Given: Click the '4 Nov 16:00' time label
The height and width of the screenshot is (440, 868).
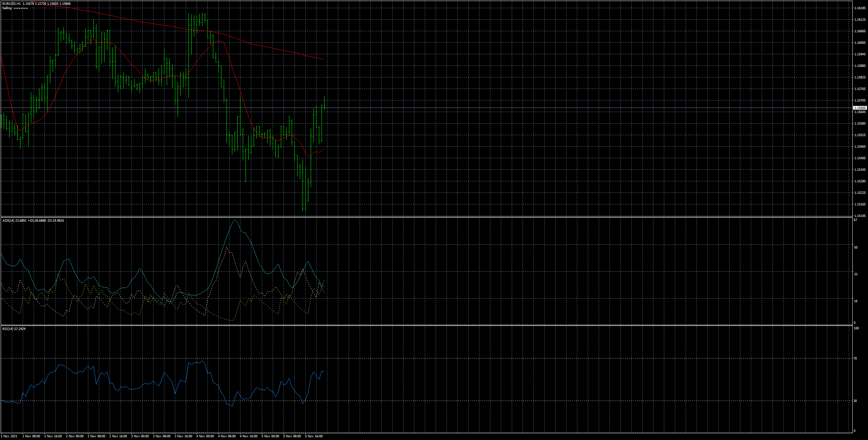Looking at the screenshot, I should 249,436.
